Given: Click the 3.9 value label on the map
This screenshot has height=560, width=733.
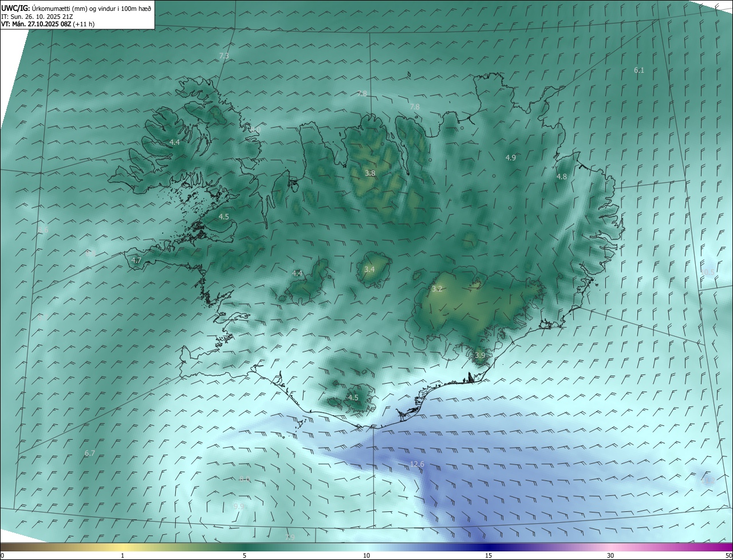Looking at the screenshot, I should tap(480, 356).
